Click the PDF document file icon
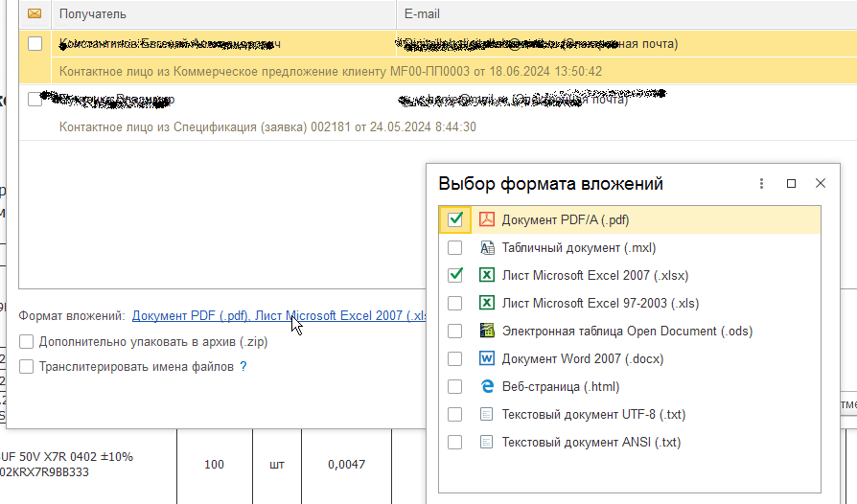 tap(486, 219)
